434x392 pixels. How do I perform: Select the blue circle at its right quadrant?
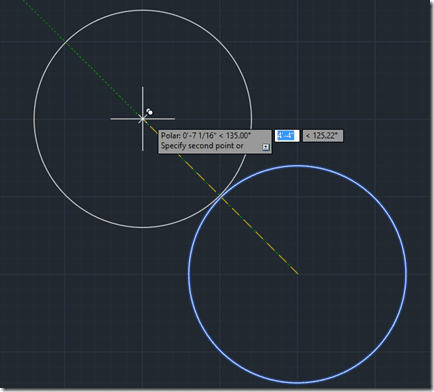pyautogui.click(x=406, y=274)
